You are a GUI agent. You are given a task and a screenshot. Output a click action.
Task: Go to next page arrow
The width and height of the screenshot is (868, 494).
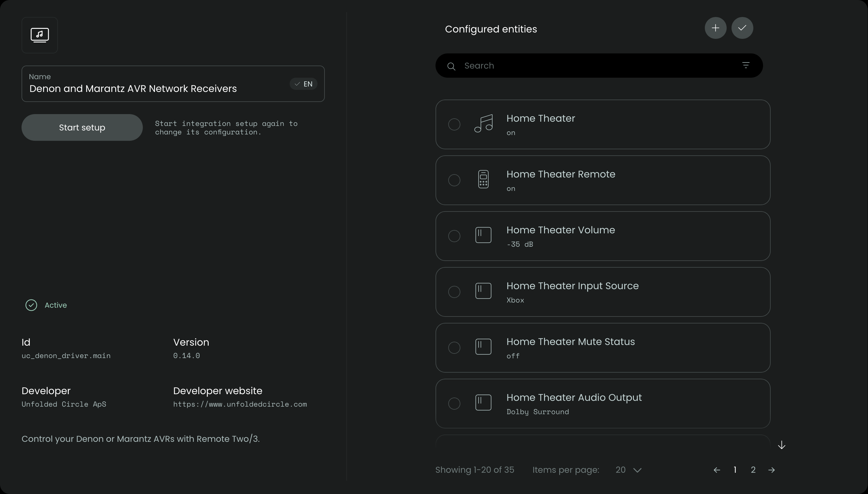(771, 470)
